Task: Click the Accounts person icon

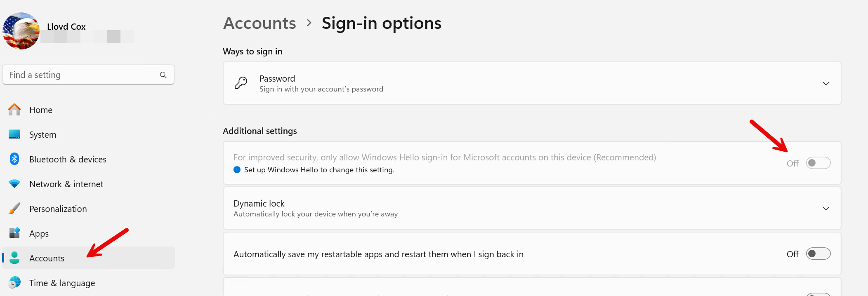Action: [x=14, y=258]
